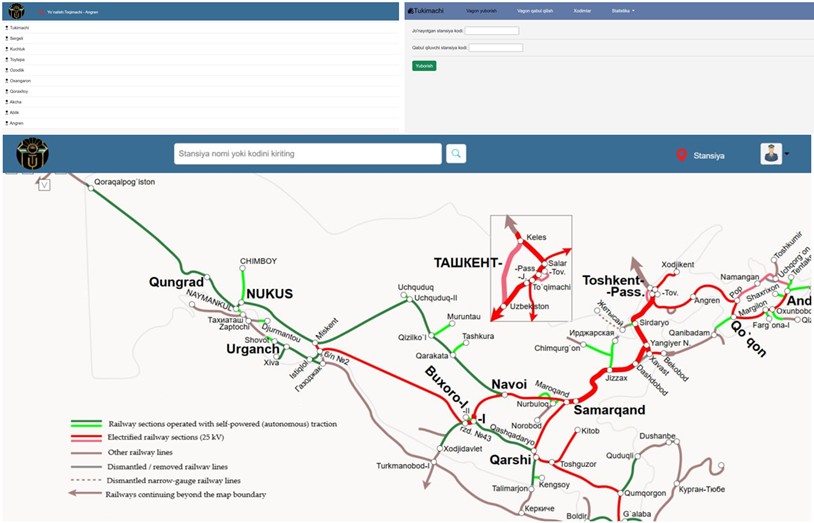Click the Toshguzor station label on the map
Screen dimensions: 814x523
click(x=578, y=464)
